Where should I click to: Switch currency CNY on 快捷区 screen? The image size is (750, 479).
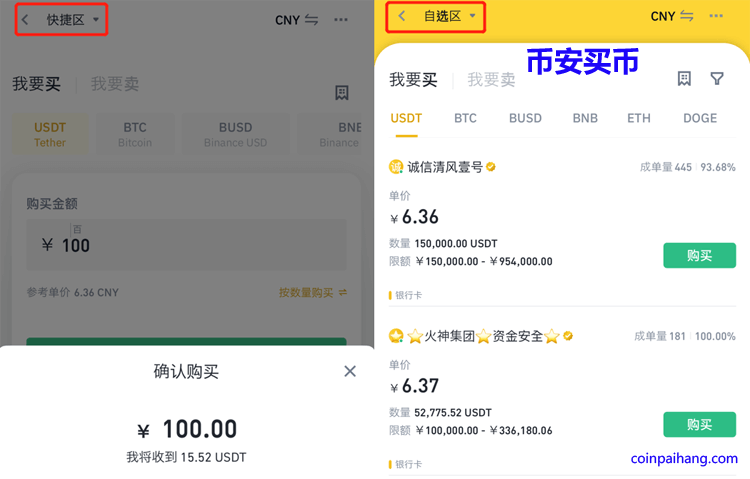[296, 20]
